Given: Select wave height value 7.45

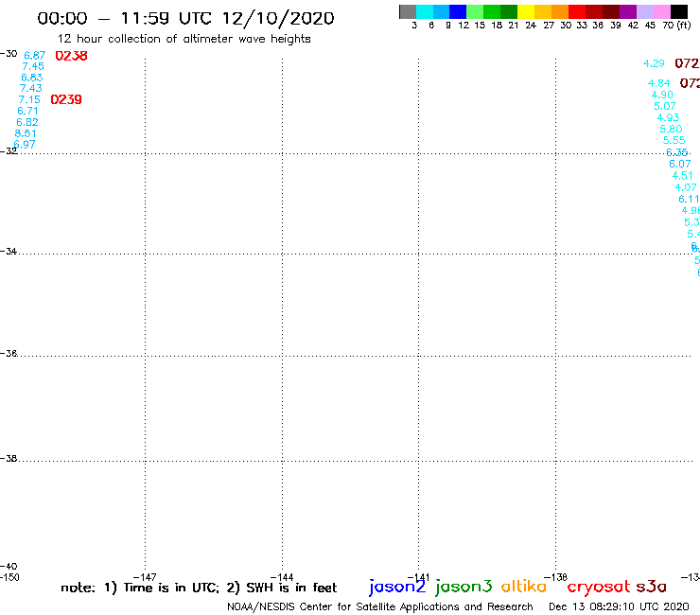Looking at the screenshot, I should pos(33,66).
